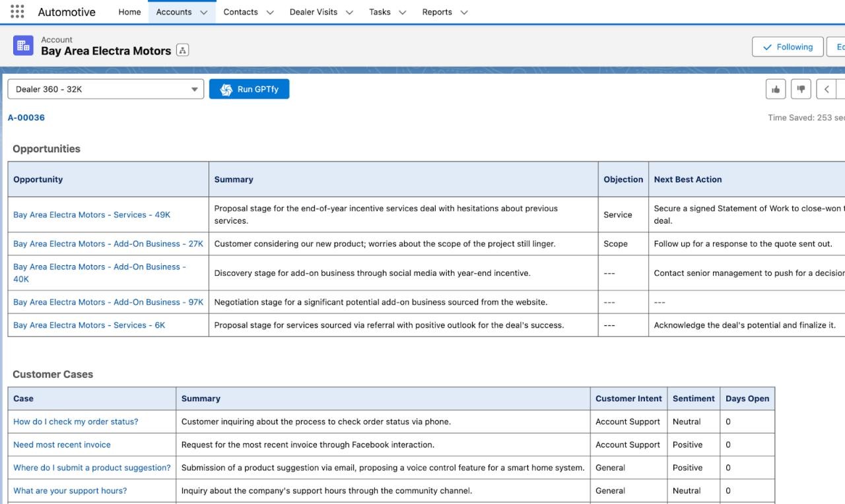
Task: Toggle Following off for Bay Area Electra Motors
Action: pyautogui.click(x=787, y=46)
